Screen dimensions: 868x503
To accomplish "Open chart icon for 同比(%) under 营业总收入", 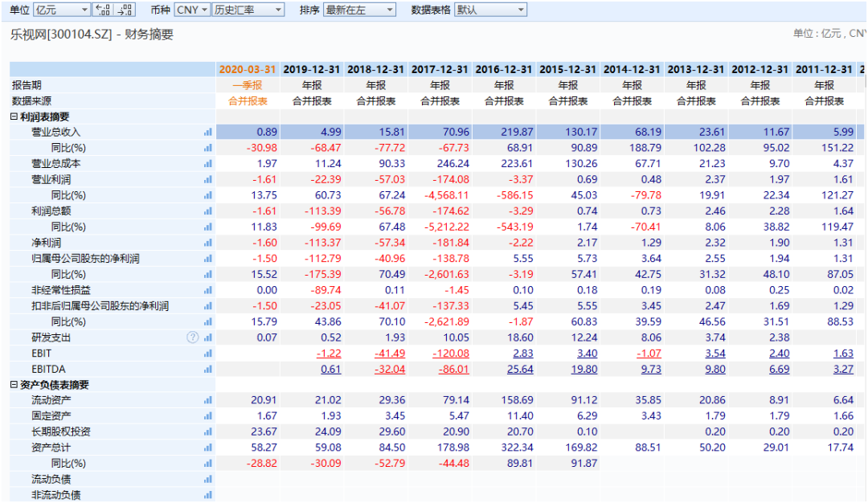I will point(207,149).
